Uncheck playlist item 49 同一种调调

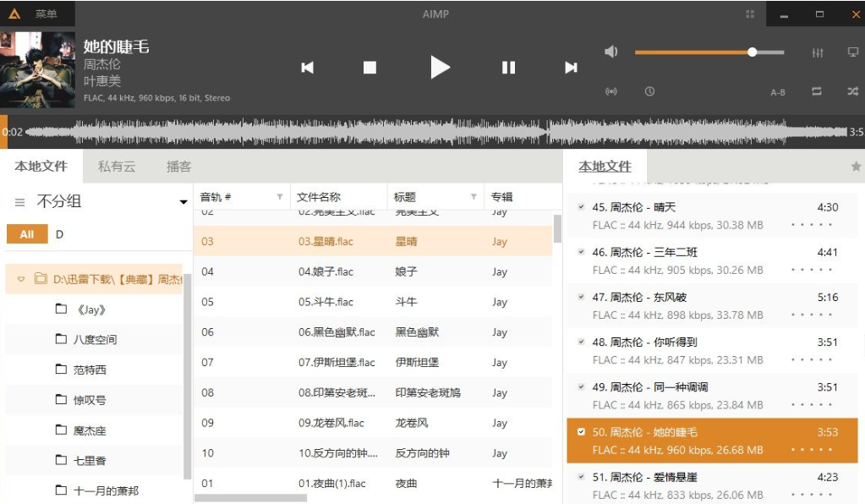point(581,386)
